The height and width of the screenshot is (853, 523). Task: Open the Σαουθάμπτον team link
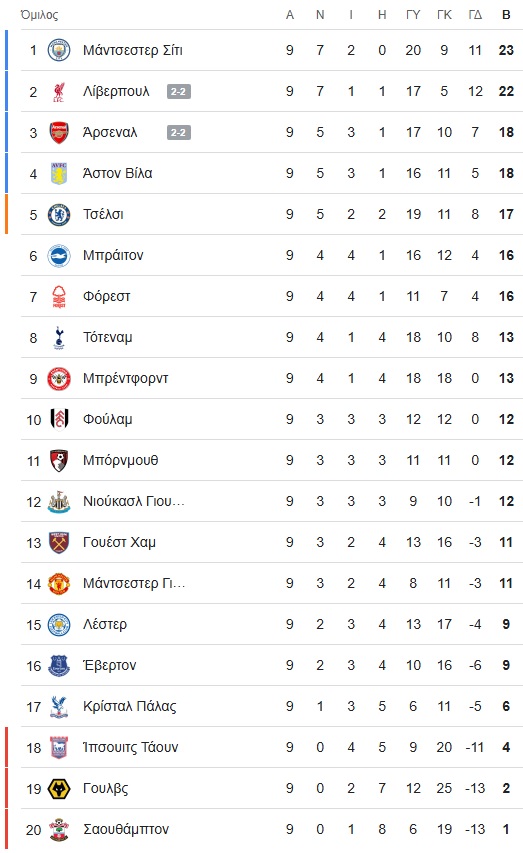(126, 829)
